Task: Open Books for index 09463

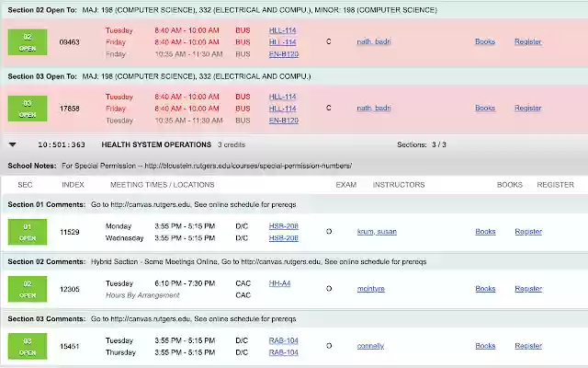Action: pyautogui.click(x=485, y=41)
